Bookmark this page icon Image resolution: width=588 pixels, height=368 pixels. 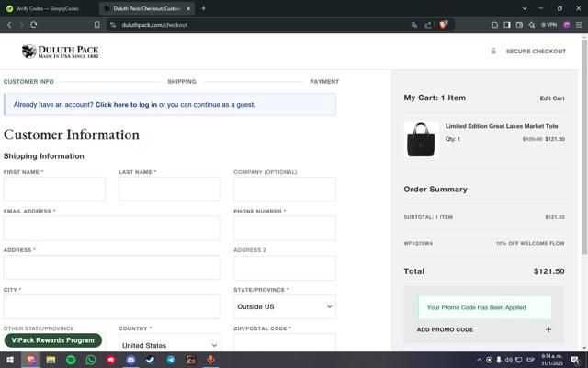coord(97,25)
